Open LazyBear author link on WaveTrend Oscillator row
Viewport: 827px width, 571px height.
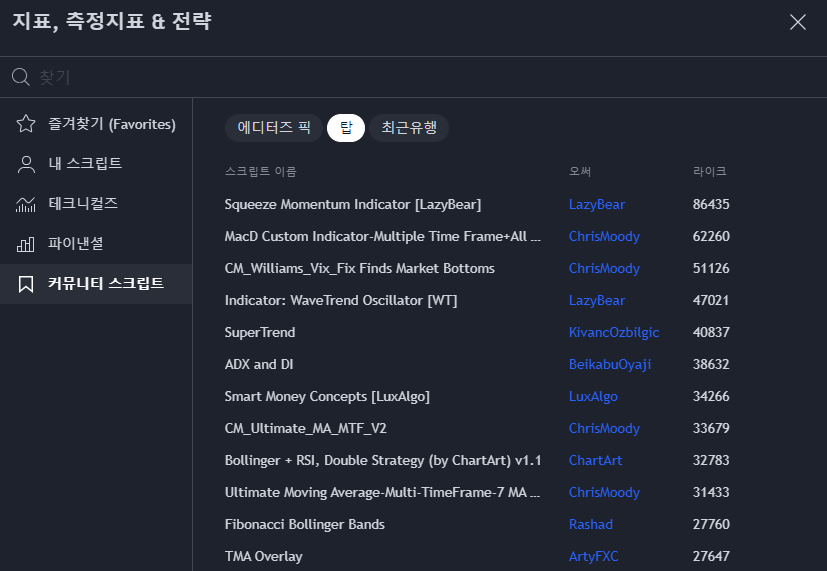pos(597,301)
